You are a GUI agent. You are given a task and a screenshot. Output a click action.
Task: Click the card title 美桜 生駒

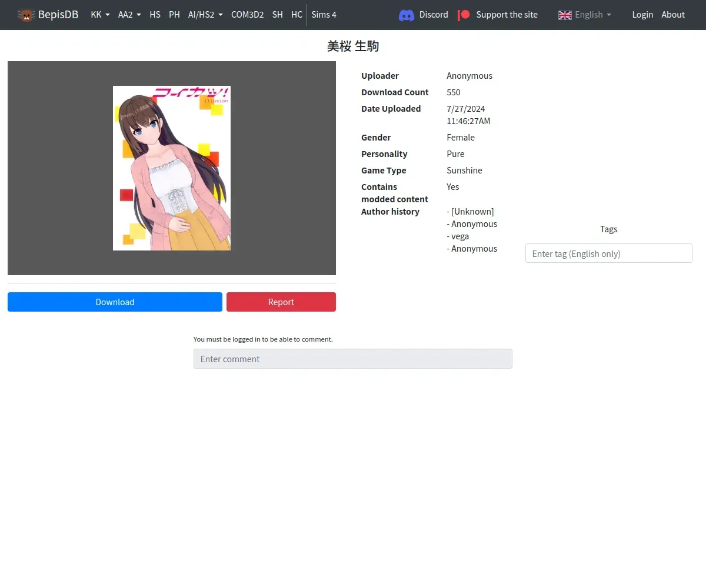click(x=353, y=46)
